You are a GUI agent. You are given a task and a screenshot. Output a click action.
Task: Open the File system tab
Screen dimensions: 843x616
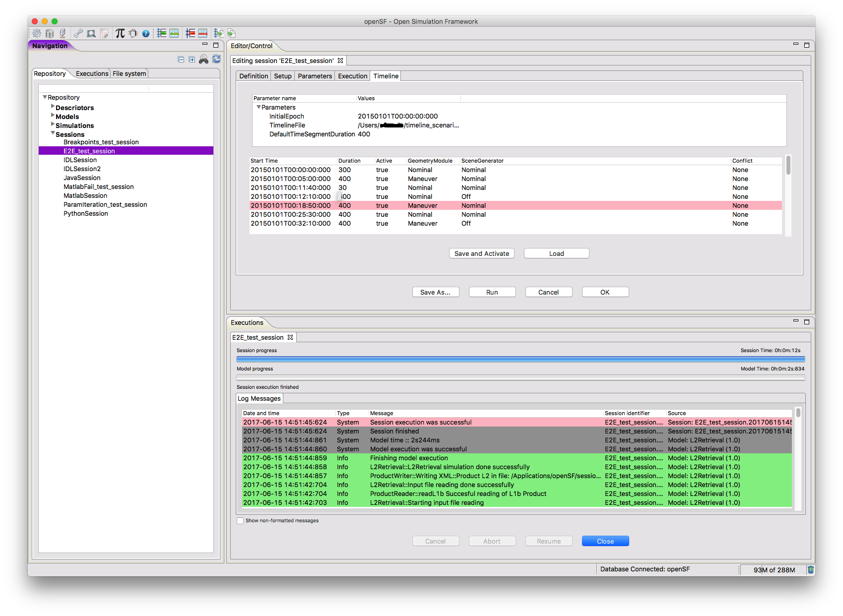point(129,73)
